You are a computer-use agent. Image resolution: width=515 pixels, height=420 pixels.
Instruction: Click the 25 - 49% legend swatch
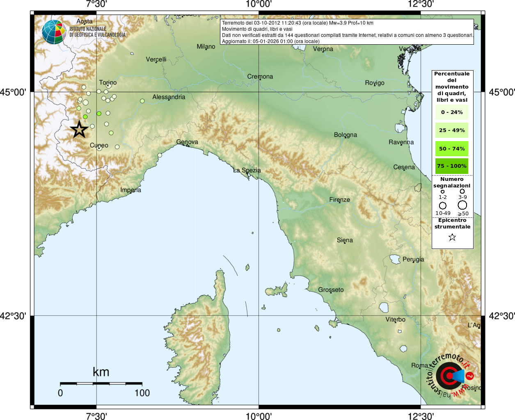coord(452,130)
